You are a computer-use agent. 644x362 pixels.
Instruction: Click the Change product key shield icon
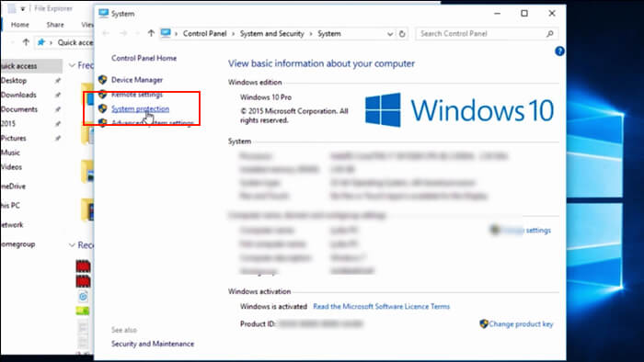coord(484,324)
